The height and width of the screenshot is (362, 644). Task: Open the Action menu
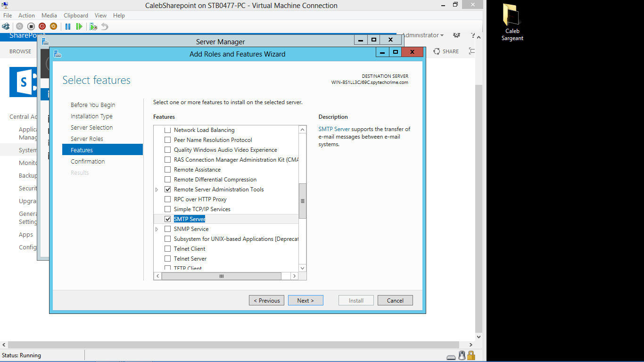pos(27,16)
